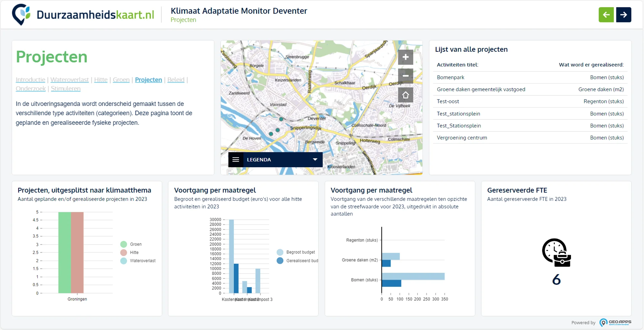Switch to the Beleid page
Screen dimensions: 644x330
[x=176, y=80]
